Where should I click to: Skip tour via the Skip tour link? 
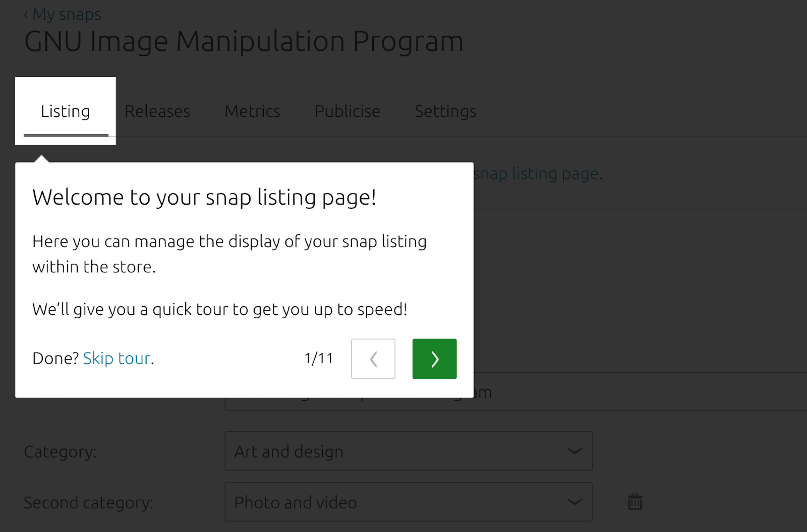click(117, 358)
